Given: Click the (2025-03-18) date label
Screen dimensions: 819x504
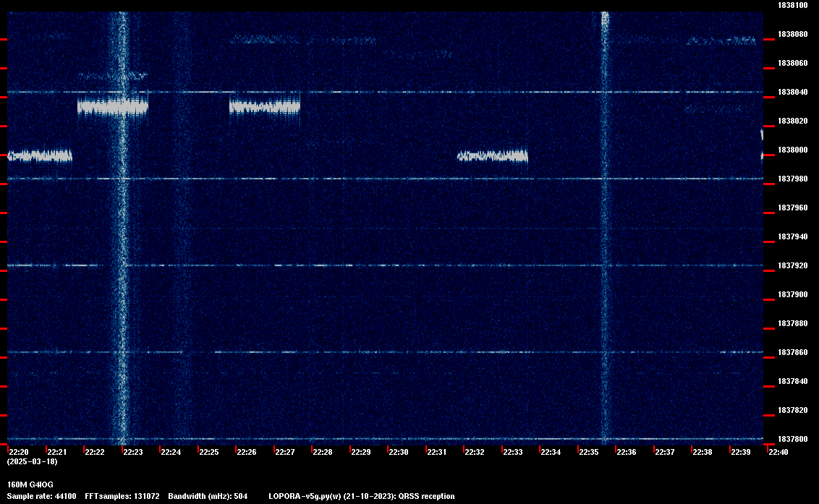Looking at the screenshot, I should pyautogui.click(x=33, y=461).
